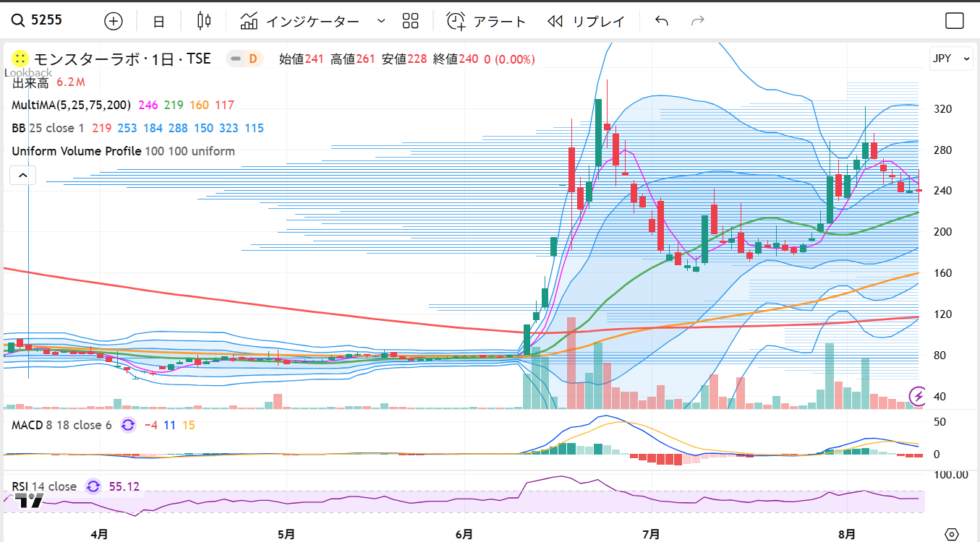Viewport: 980px width, 542px height.
Task: Open the candlestick chart style selector
Action: point(204,21)
